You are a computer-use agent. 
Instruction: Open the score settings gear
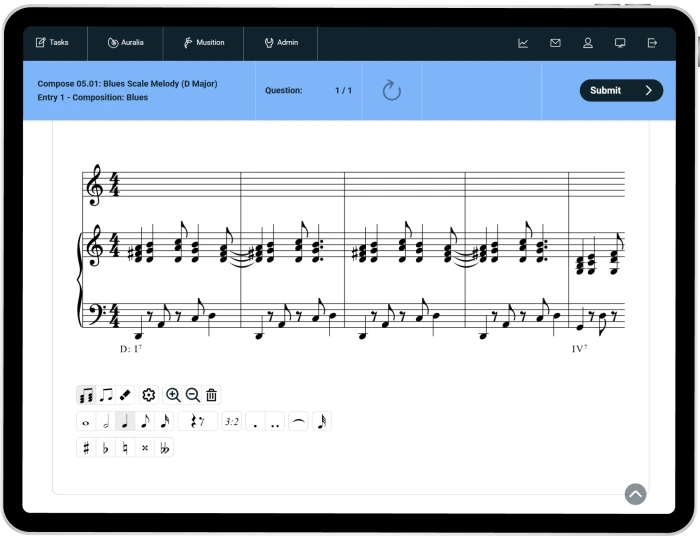point(149,395)
